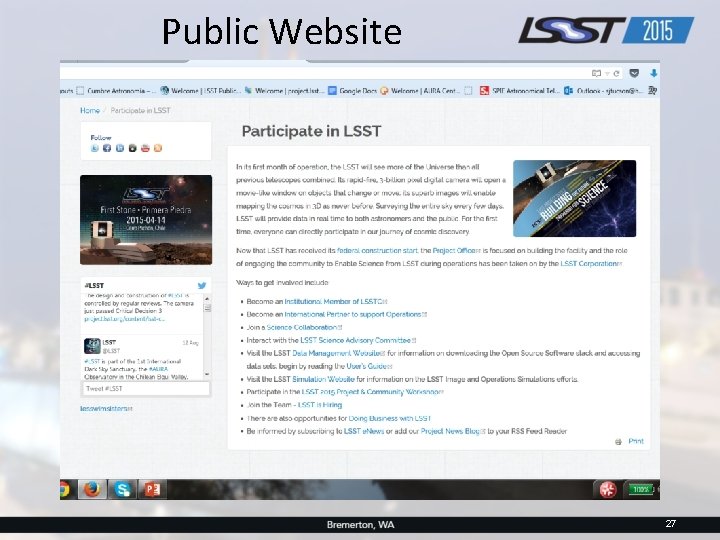
Task: Click the Print link
Action: [636, 441]
